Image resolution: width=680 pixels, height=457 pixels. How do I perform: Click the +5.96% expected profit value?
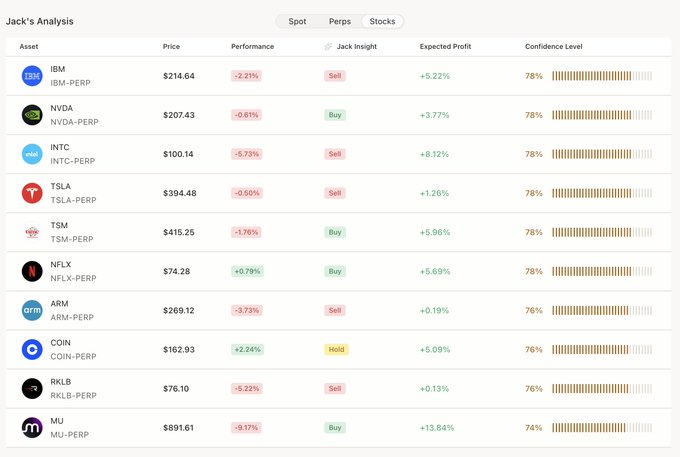tap(435, 232)
